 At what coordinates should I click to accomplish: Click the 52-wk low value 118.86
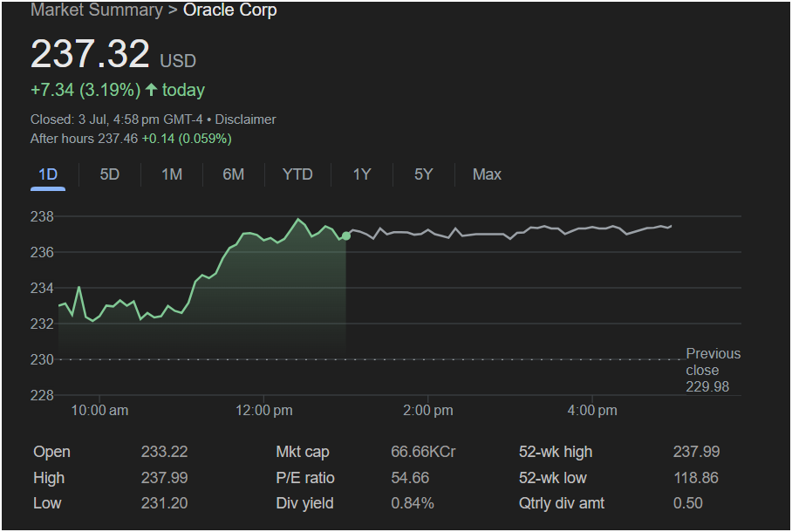[696, 478]
